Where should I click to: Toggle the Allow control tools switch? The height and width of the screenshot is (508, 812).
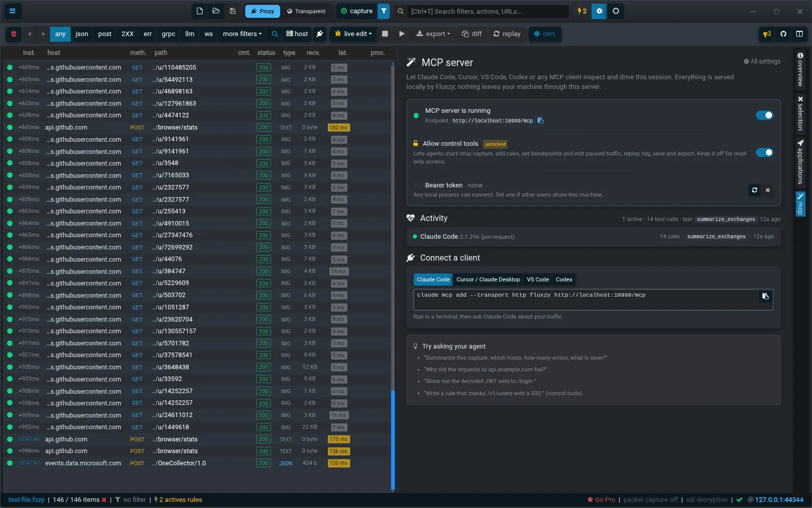click(x=764, y=152)
